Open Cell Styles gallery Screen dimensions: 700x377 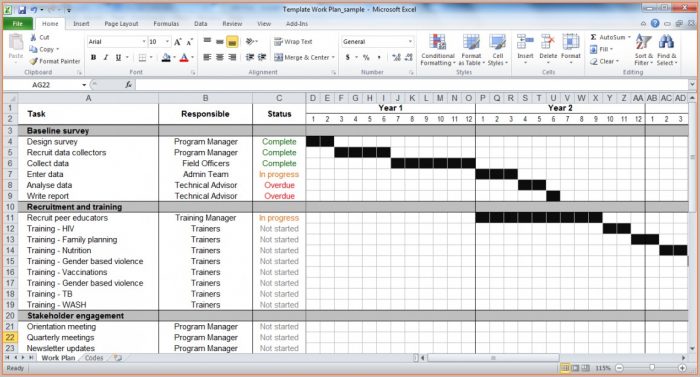(x=497, y=50)
